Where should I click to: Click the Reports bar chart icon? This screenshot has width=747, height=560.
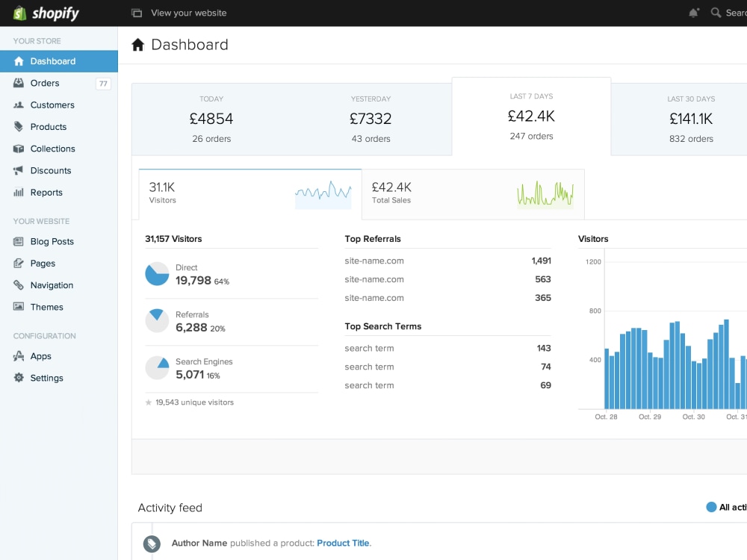pos(19,193)
